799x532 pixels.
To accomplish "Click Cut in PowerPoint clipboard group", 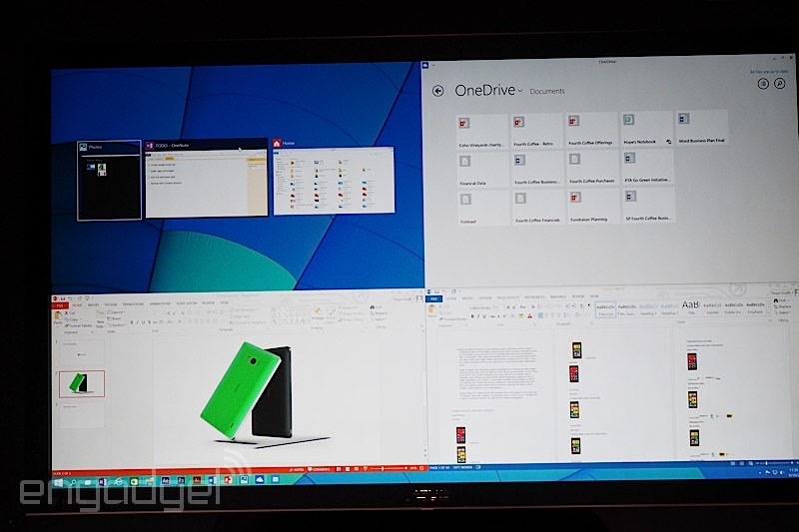I will coord(70,313).
